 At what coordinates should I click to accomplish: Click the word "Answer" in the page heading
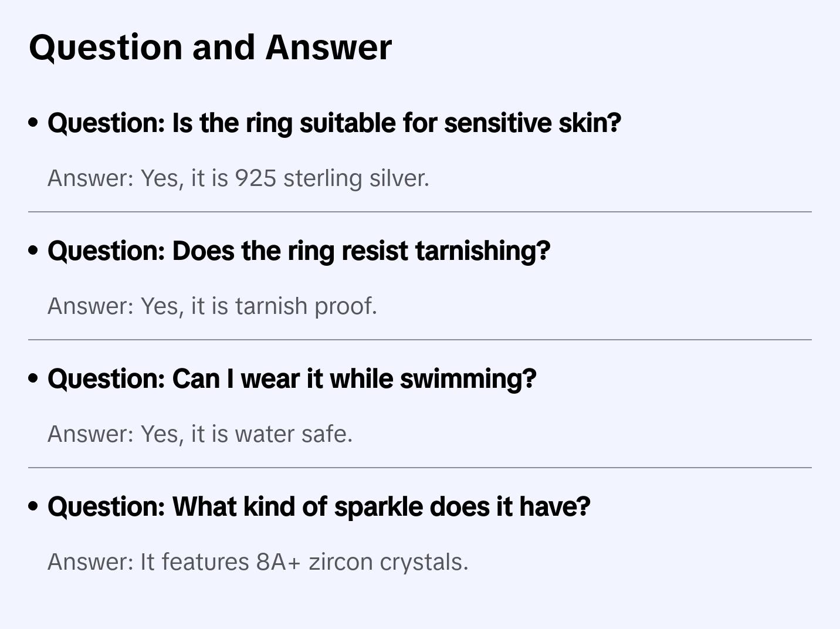(328, 47)
